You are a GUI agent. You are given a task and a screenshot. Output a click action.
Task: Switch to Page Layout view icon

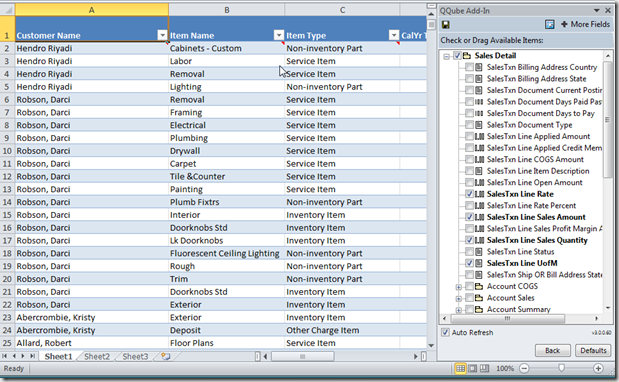click(472, 369)
